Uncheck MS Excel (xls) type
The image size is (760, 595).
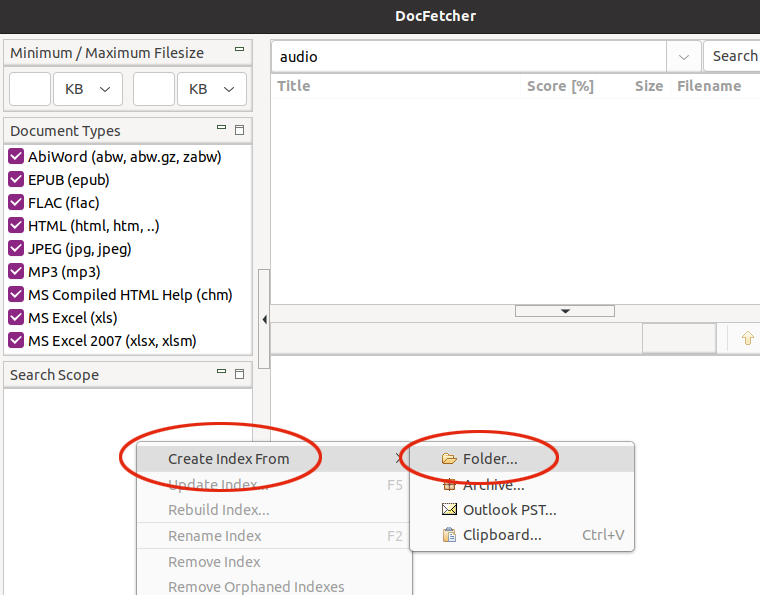pos(16,317)
